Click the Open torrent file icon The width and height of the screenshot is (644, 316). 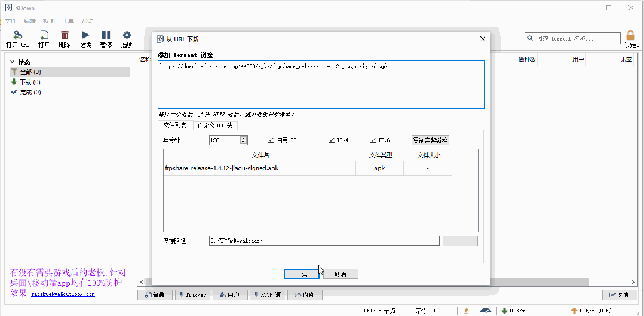[44, 36]
